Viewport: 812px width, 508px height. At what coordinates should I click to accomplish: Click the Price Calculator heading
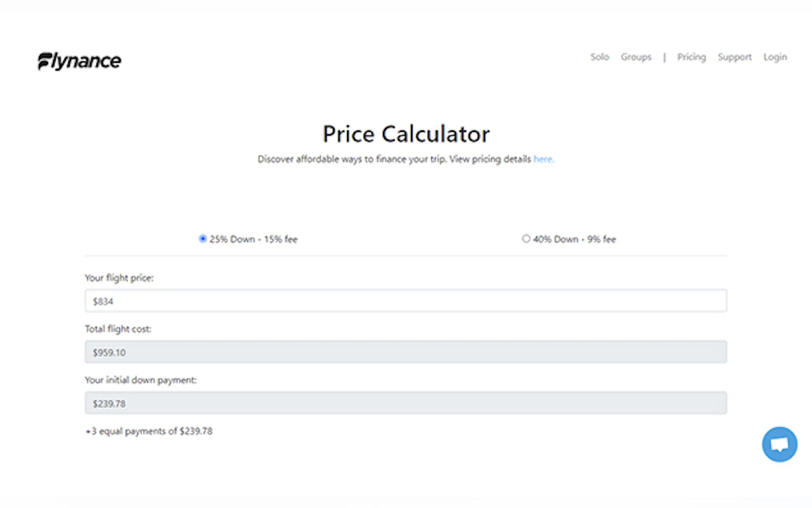pos(406,134)
